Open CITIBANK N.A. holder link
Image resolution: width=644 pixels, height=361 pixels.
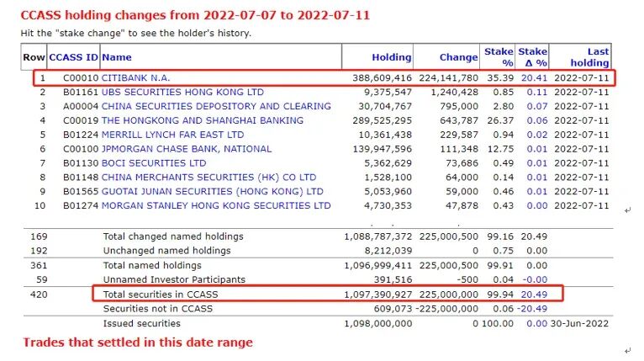[x=135, y=77]
